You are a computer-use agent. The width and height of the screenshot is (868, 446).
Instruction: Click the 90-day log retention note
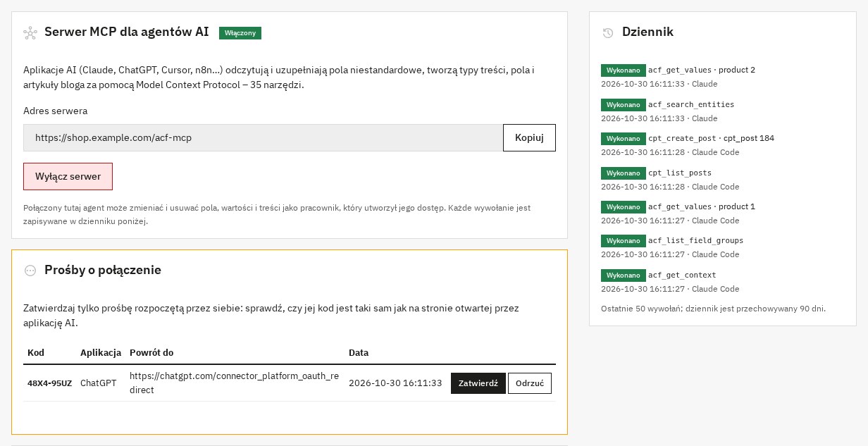pyautogui.click(x=713, y=309)
